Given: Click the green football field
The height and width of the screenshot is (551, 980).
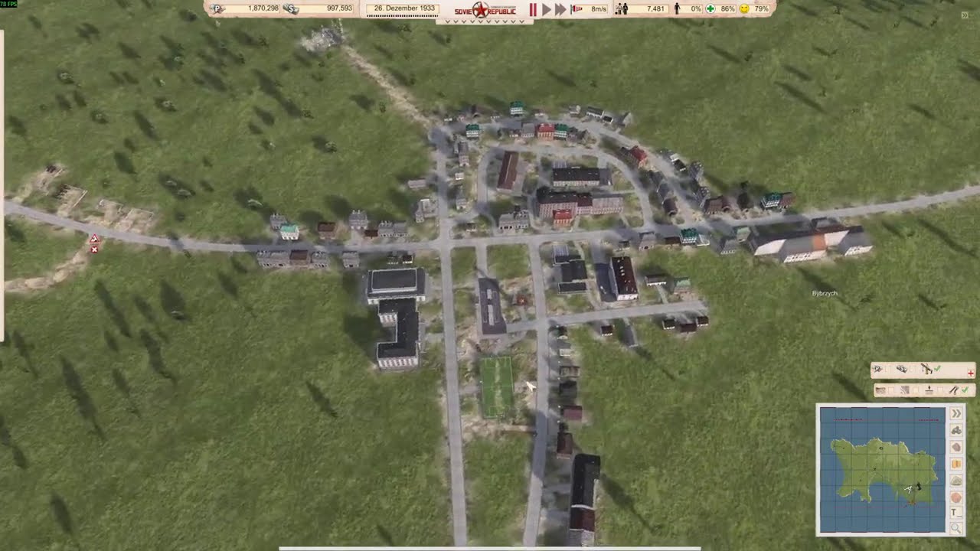Looking at the screenshot, I should click(496, 386).
